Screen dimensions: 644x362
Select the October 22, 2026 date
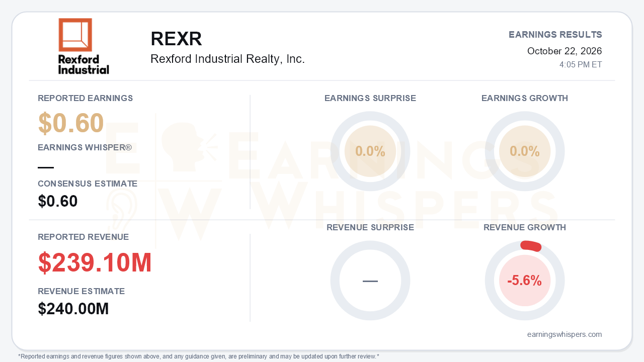point(565,51)
